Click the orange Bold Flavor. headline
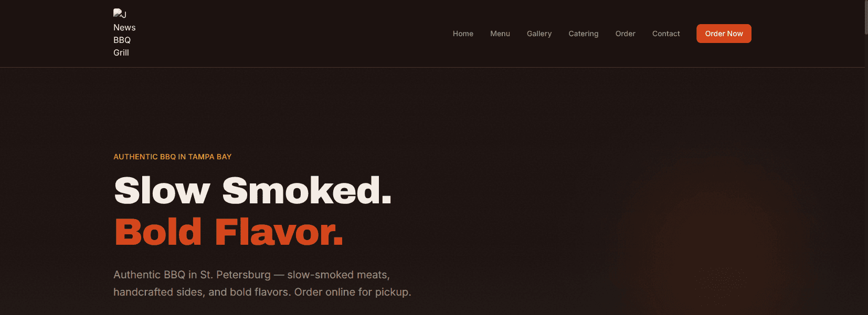This screenshot has width=868, height=315. coord(229,232)
